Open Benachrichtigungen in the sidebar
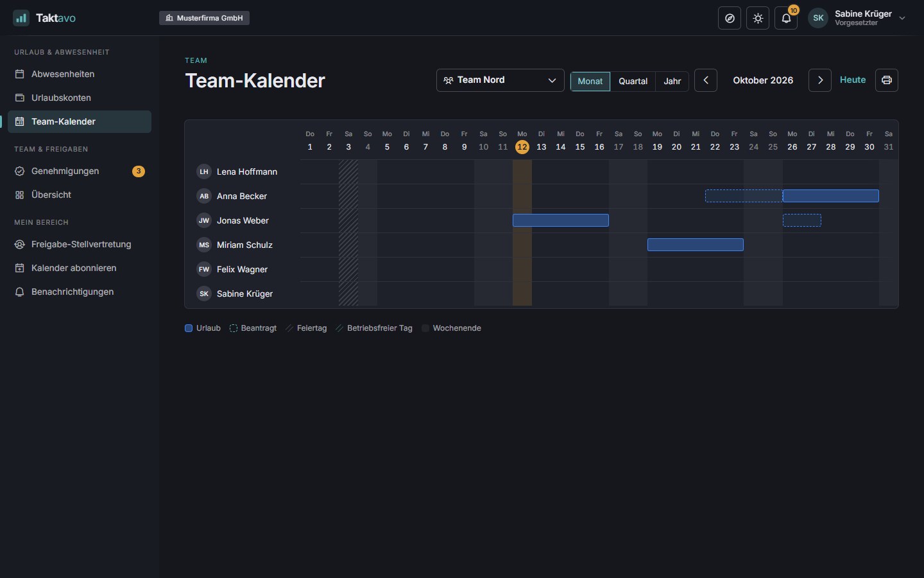 pos(80,292)
